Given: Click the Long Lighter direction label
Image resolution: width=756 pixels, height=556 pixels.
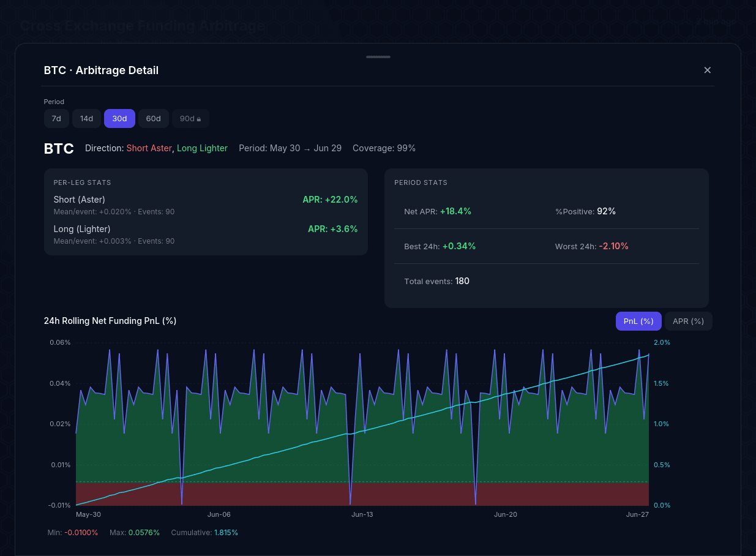Looking at the screenshot, I should 202,148.
